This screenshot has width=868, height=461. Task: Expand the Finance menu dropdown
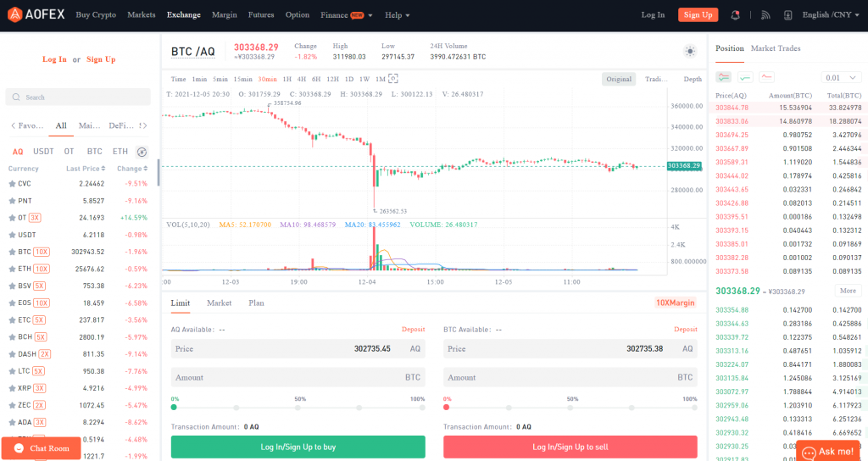347,15
